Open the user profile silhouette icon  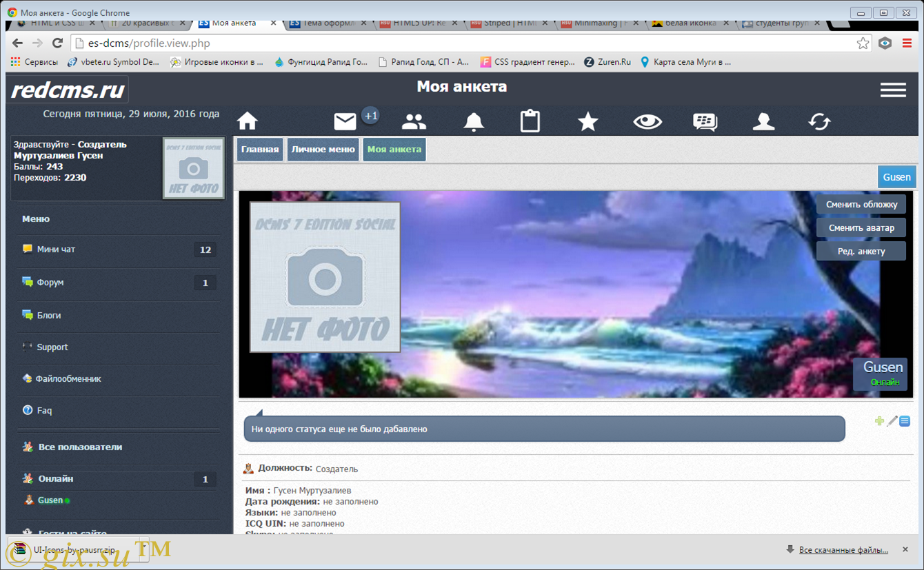point(763,122)
